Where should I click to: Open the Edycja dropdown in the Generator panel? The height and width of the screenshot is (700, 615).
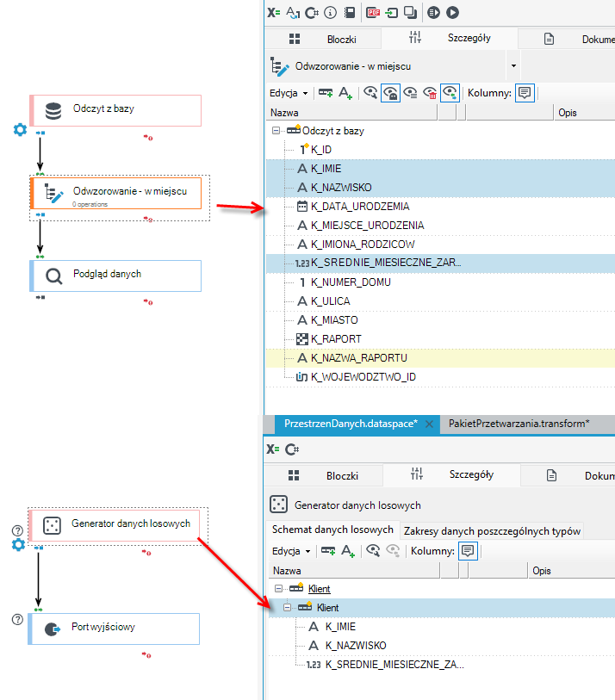(x=291, y=551)
